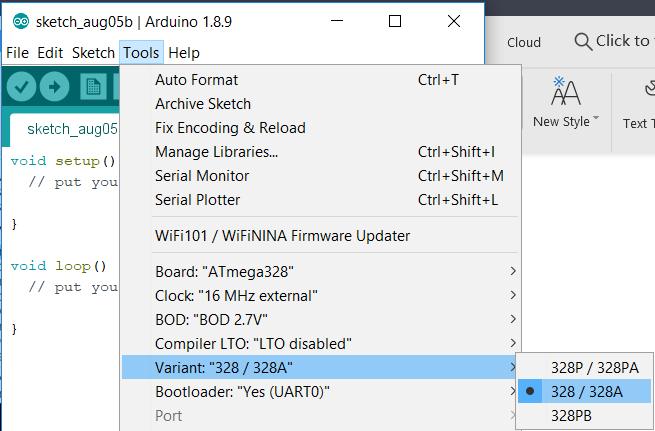Click the search magnifier icon in background window
Screen dimensions: 655x431
pos(583,42)
